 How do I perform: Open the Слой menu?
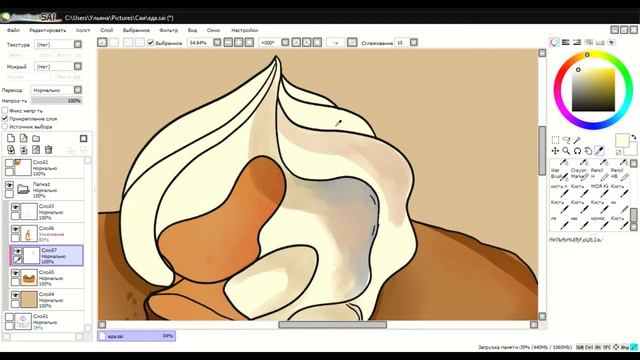point(107,30)
